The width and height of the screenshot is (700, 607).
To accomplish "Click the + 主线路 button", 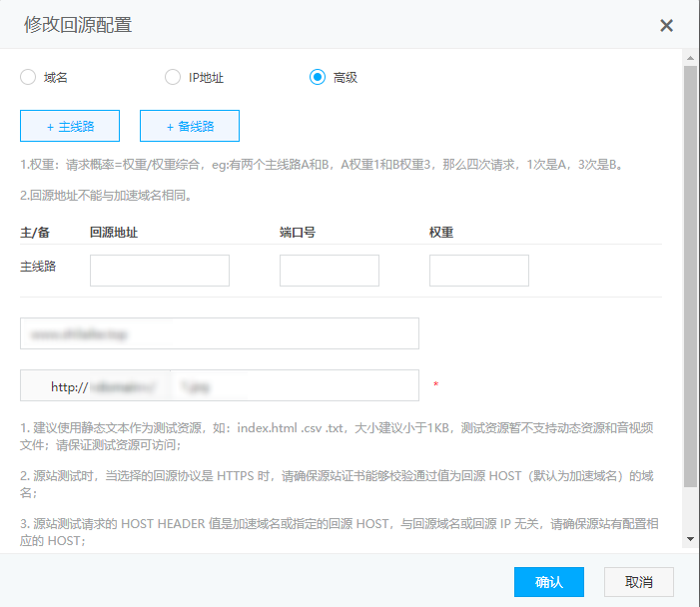I will click(x=70, y=127).
